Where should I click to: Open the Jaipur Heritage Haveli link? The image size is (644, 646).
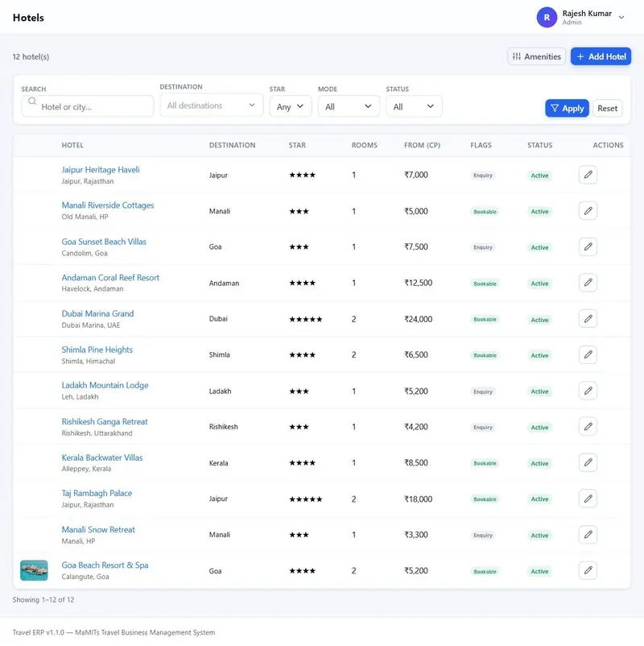click(101, 170)
